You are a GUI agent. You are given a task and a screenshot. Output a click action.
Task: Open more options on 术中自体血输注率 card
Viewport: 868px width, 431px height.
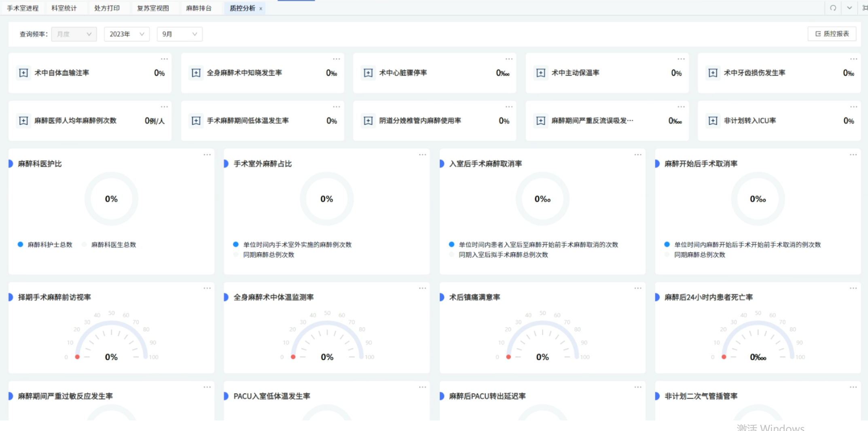164,59
